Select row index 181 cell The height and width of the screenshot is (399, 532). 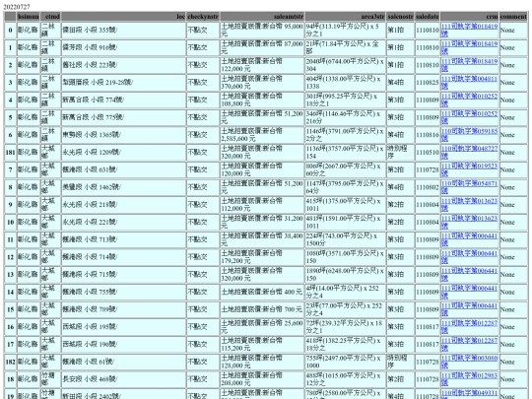pyautogui.click(x=10, y=153)
